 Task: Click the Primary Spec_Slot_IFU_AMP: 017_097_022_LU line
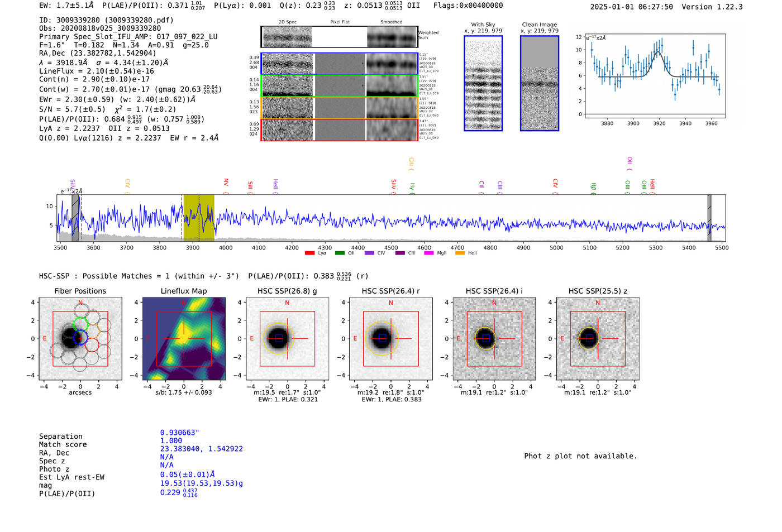(128, 37)
